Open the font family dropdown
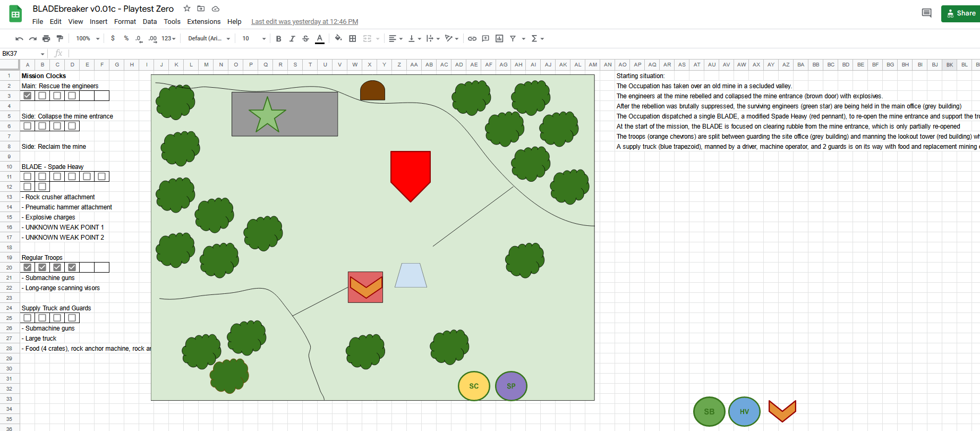The image size is (980, 431). point(209,38)
